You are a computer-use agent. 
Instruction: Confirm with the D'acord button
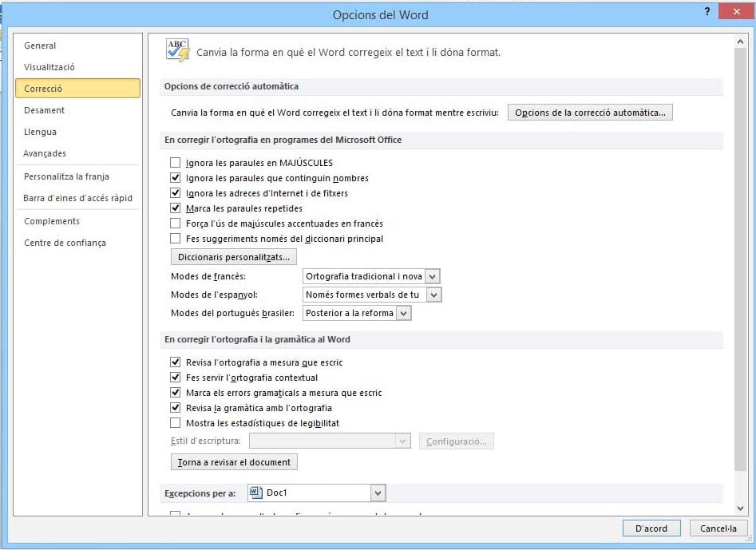(x=651, y=528)
